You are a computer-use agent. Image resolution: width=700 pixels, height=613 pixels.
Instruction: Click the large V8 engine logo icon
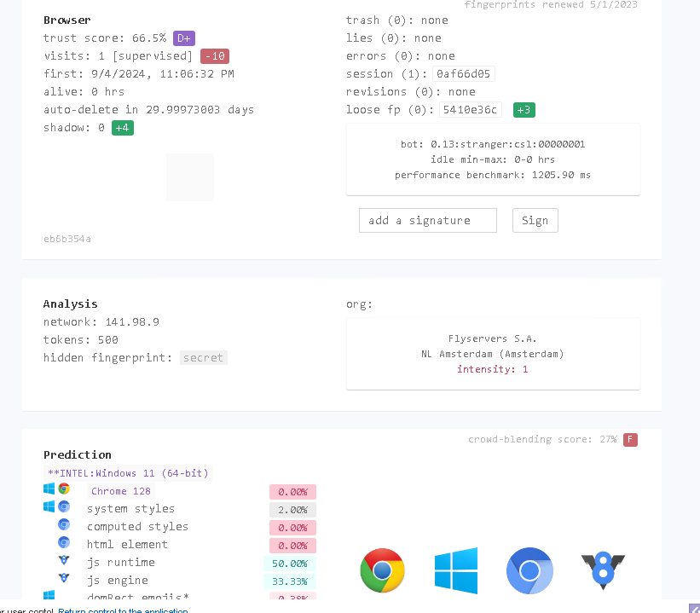(x=603, y=570)
